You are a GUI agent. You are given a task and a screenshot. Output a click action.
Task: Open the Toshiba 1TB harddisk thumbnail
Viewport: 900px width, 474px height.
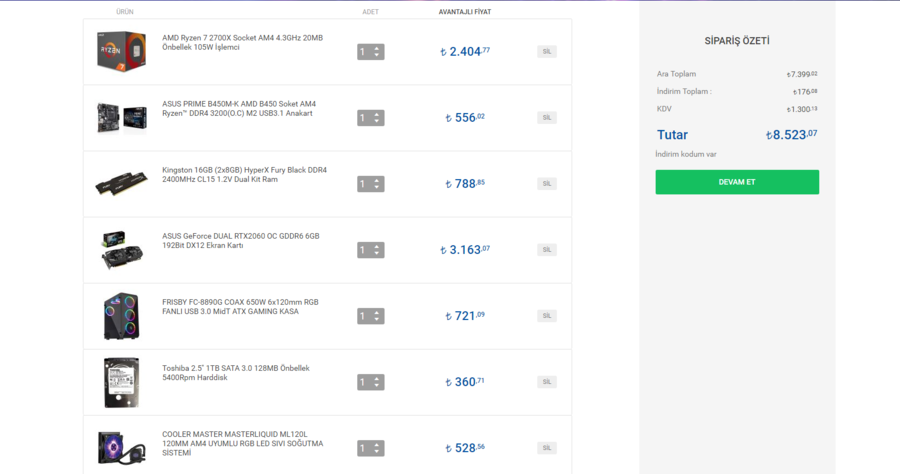121,382
